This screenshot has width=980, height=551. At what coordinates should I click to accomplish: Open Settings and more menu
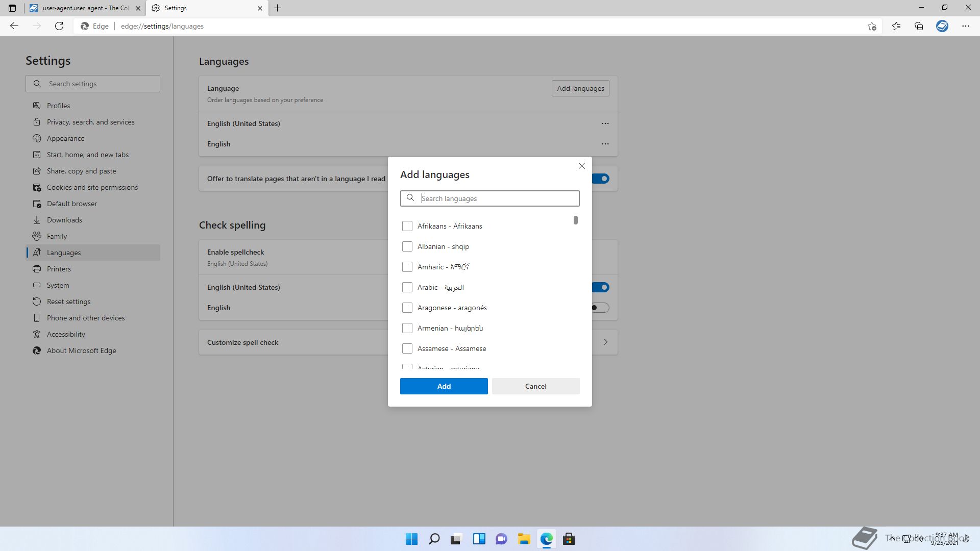966,26
